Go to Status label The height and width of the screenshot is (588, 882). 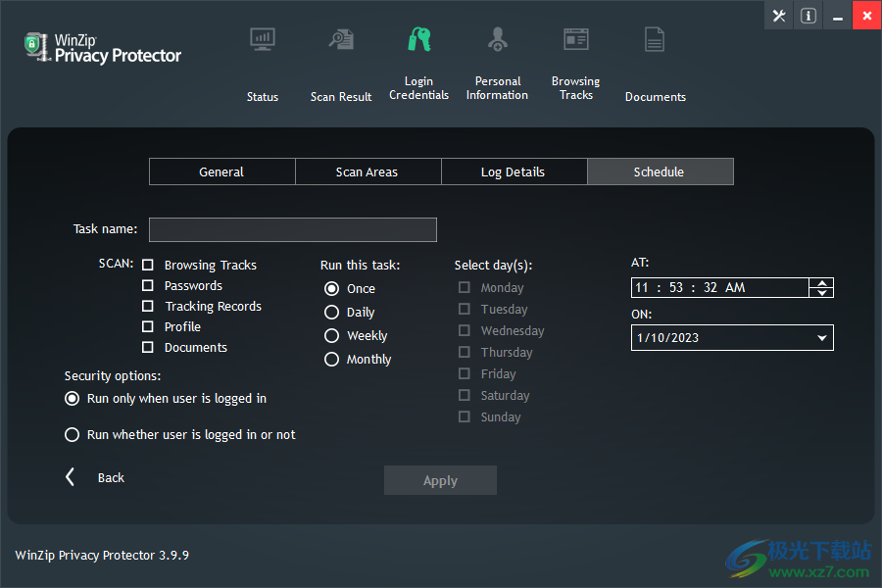click(x=263, y=97)
